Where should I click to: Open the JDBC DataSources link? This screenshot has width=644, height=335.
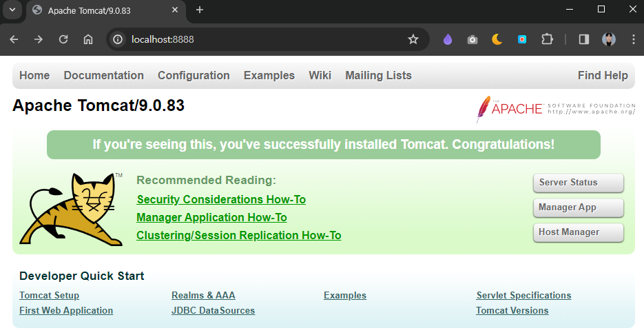coord(213,311)
